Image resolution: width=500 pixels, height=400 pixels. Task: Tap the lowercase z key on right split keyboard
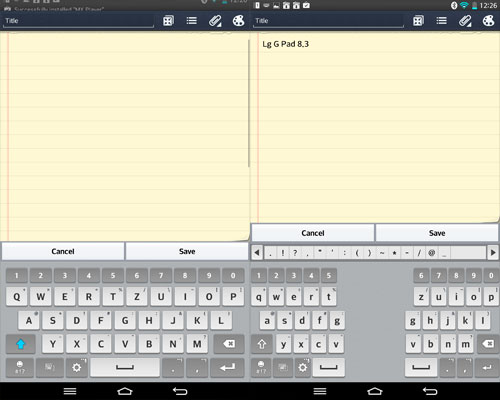[421, 297]
